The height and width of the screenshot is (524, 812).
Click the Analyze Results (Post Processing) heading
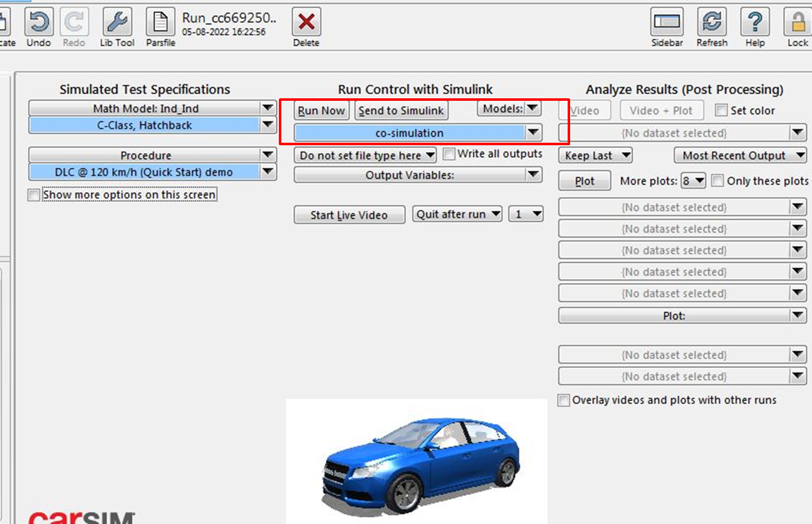(685, 90)
